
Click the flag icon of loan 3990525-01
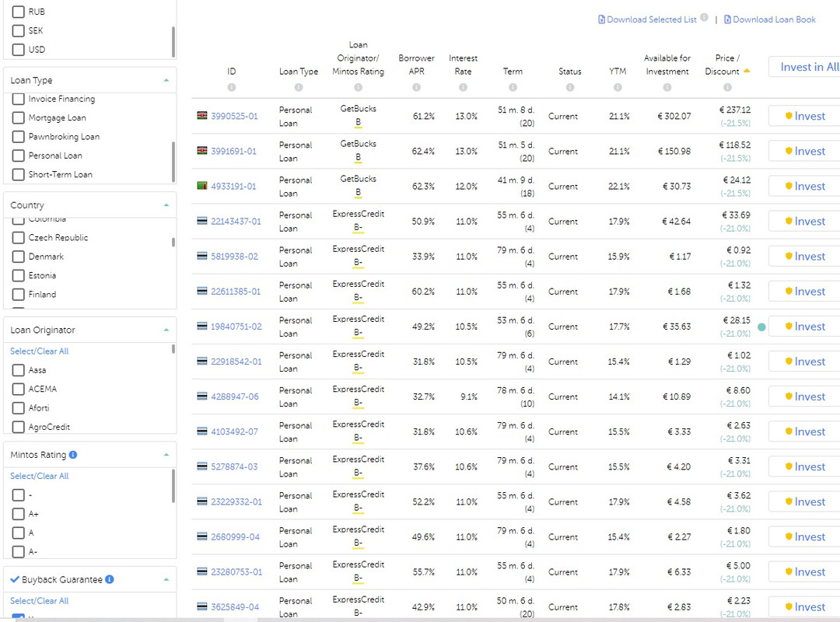click(x=202, y=115)
